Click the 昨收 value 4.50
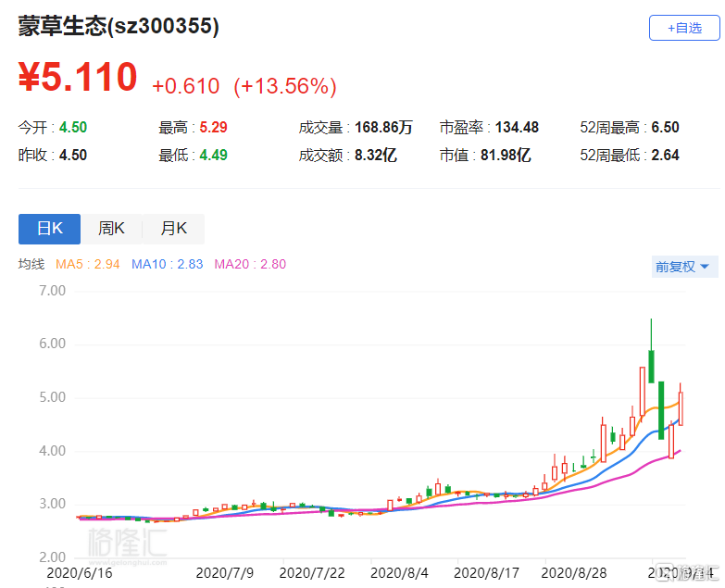The image size is (725, 588). 73,155
